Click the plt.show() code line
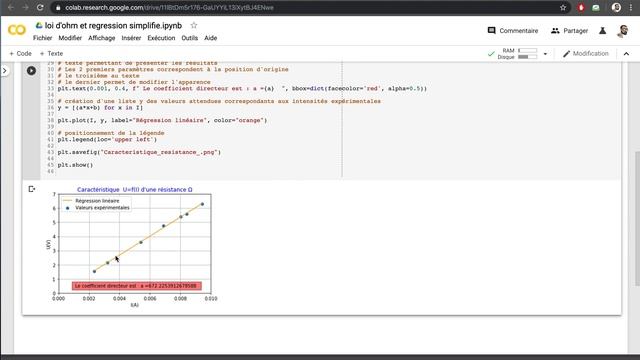This screenshot has width=640, height=360. (76, 165)
